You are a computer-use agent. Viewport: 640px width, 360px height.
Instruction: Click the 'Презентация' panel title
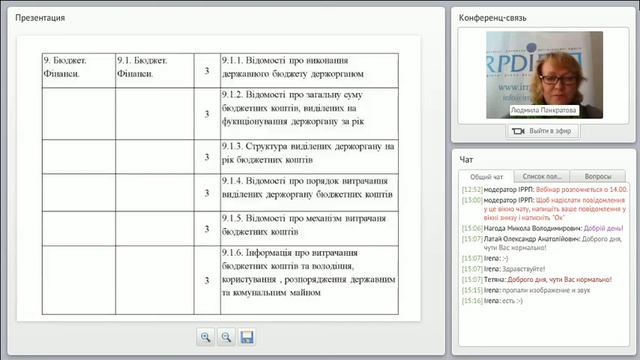[40, 18]
